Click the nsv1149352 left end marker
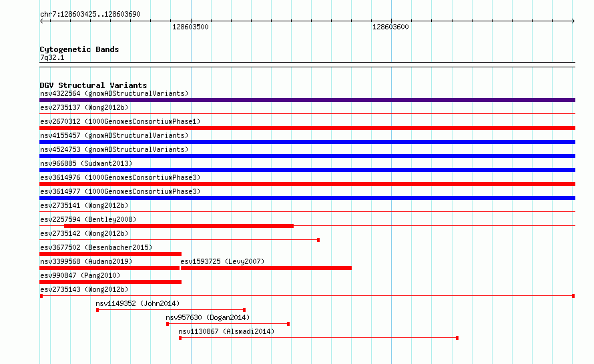 tap(97, 310)
